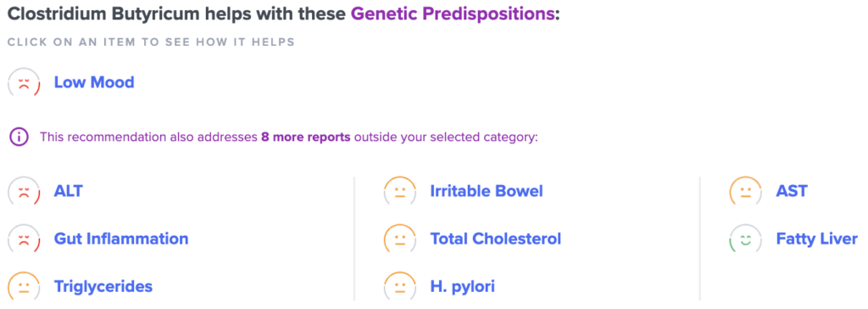Open the Triglycerides report
Image resolution: width=868 pixels, height=309 pixels.
103,287
